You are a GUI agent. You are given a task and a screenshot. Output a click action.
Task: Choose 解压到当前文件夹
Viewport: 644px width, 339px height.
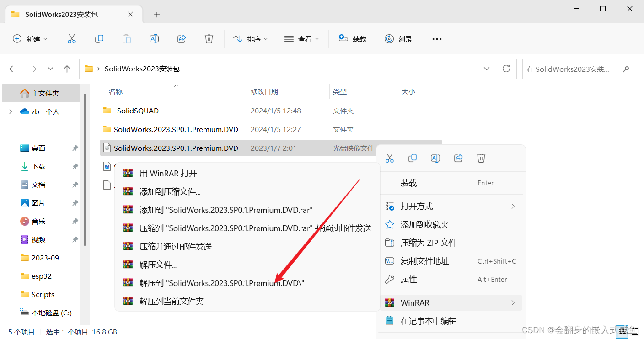247,302
